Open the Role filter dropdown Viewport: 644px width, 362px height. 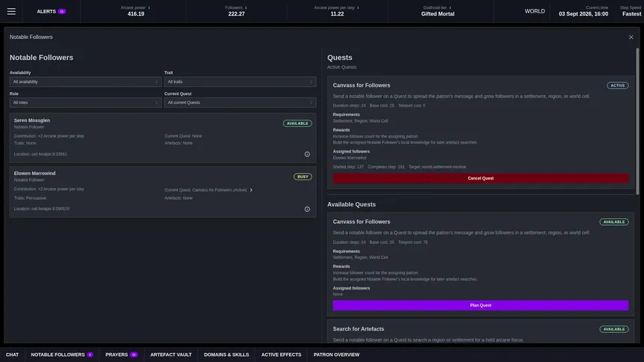click(x=85, y=102)
